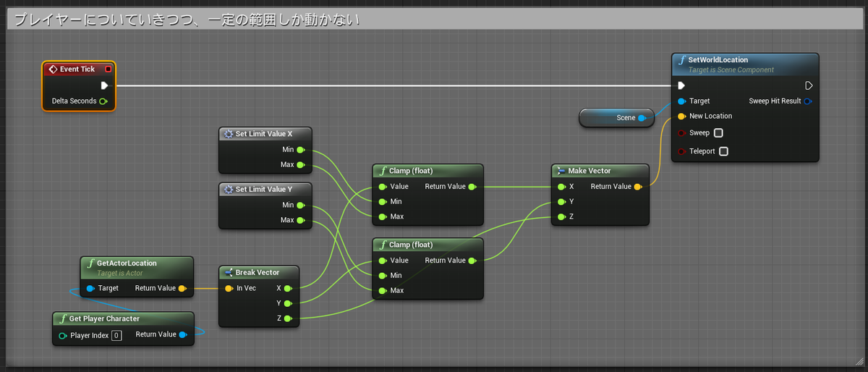Enable the Sweep checkbox
The image size is (868, 372).
point(718,133)
